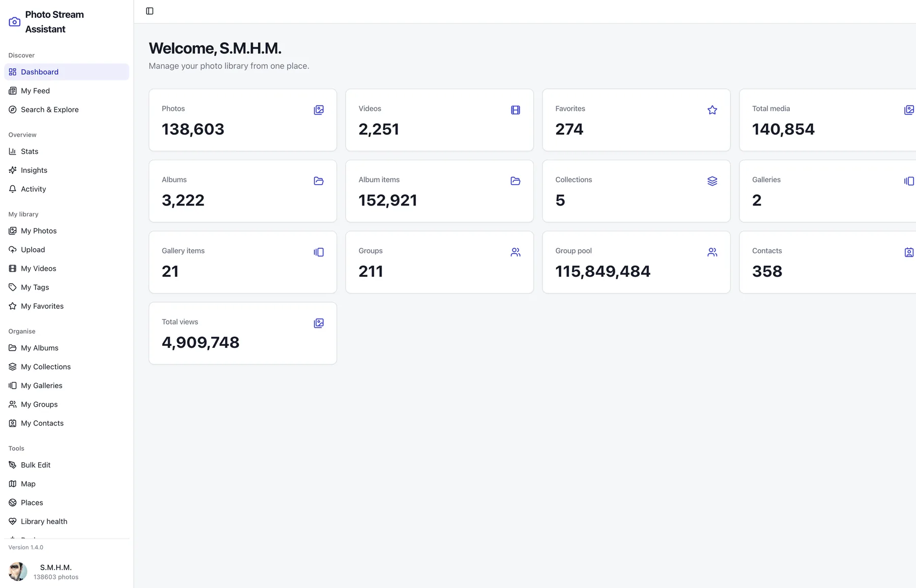Go to My Feed
Screen dimensions: 916x588
click(x=67, y=91)
